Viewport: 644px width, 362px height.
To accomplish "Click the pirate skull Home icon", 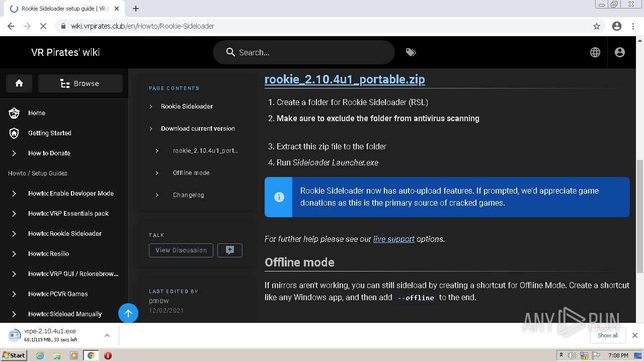I will pyautogui.click(x=14, y=113).
